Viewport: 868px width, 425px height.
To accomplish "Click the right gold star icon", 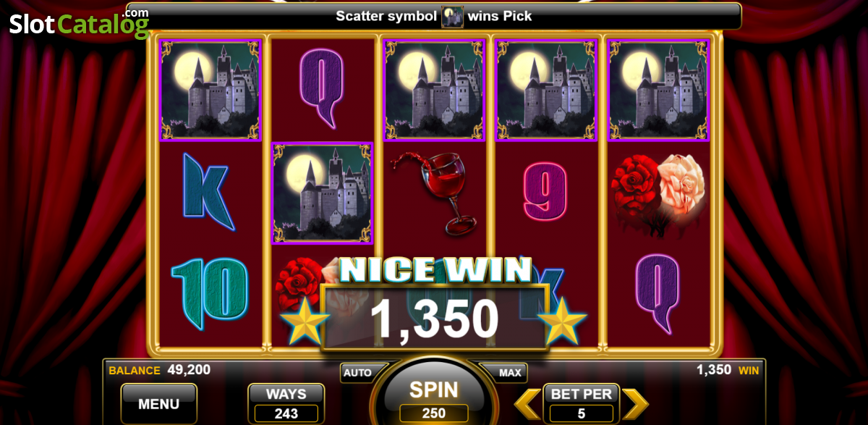I will click(562, 321).
